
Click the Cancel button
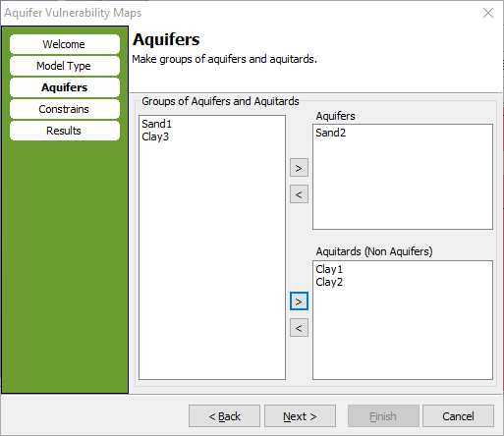(x=458, y=416)
